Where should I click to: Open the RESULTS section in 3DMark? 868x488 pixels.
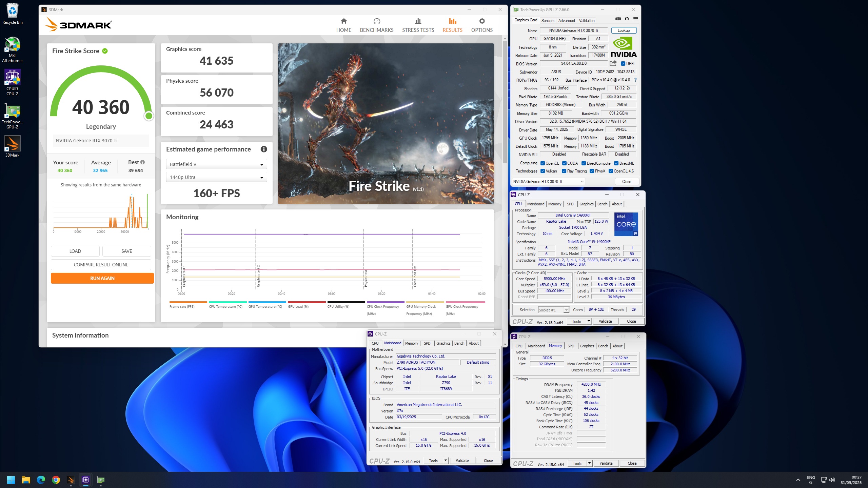(452, 25)
